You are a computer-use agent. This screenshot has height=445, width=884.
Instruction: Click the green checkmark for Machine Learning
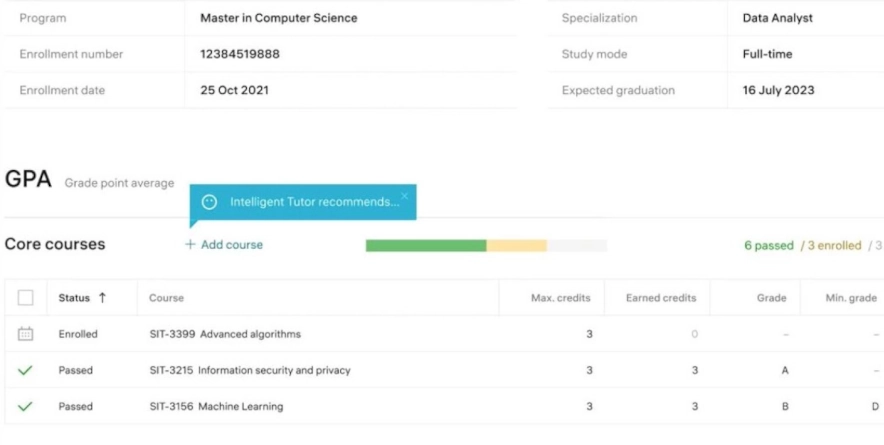coord(26,407)
